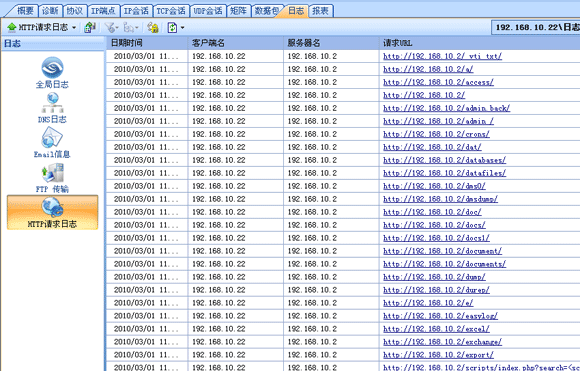Open the bare http://192.168.10.2/ link

(x=424, y=95)
